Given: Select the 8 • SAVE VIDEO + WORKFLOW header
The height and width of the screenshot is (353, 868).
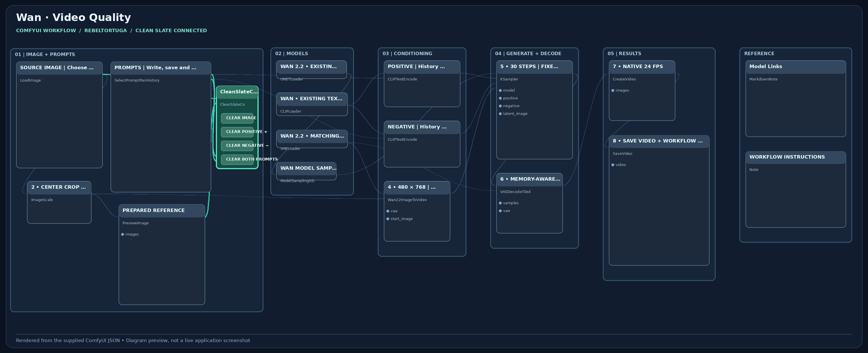Looking at the screenshot, I should (659, 141).
